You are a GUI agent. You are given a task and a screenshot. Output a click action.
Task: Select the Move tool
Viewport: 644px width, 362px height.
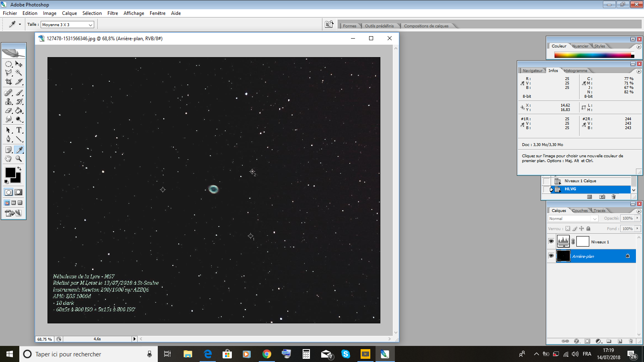(x=19, y=64)
